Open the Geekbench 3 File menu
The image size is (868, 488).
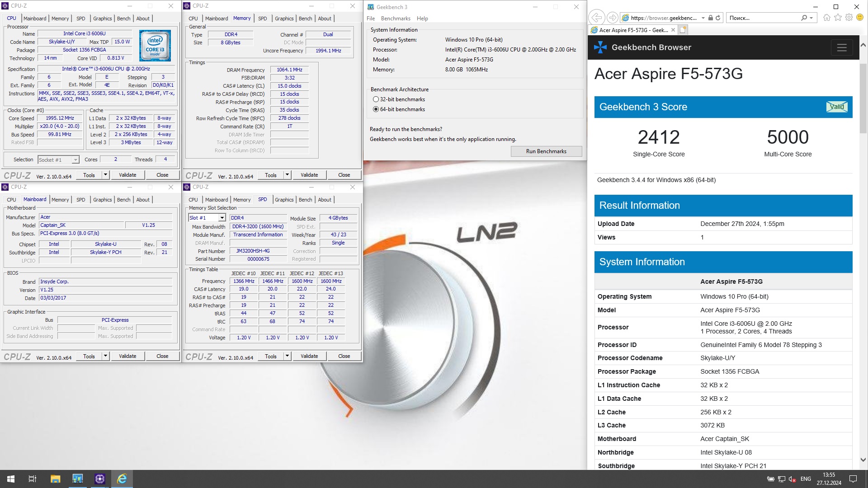pos(371,19)
